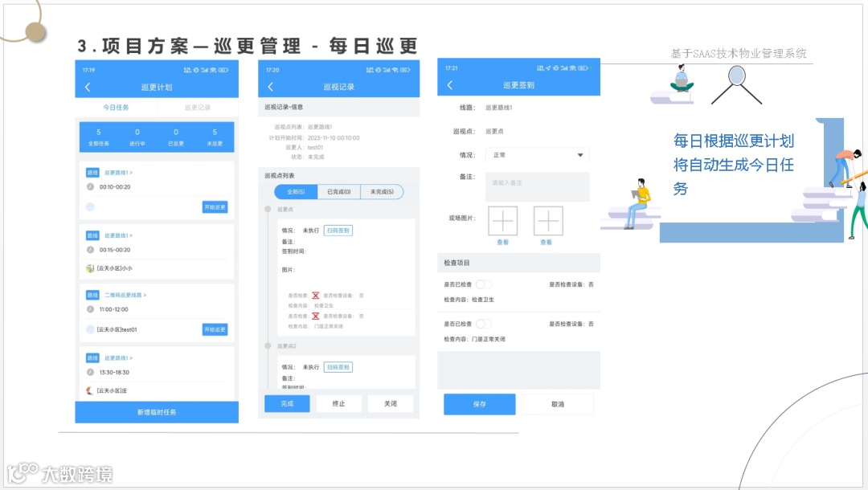Go back from the 巡更计划 screen
The width and height of the screenshot is (868, 490).
(88, 87)
